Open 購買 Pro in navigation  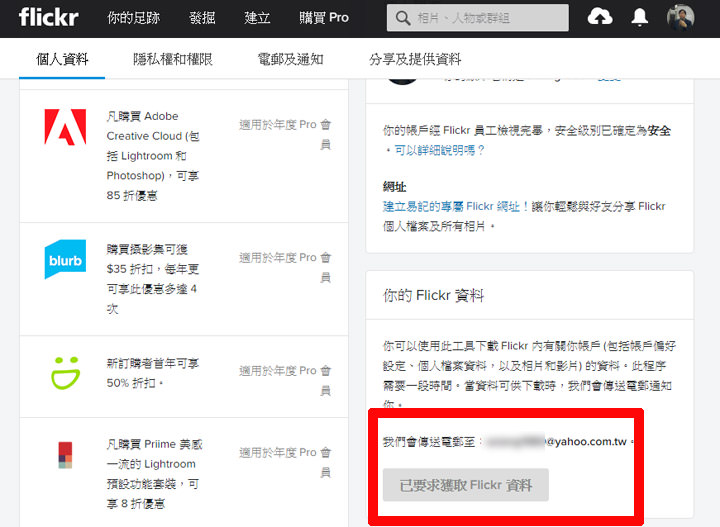324,18
